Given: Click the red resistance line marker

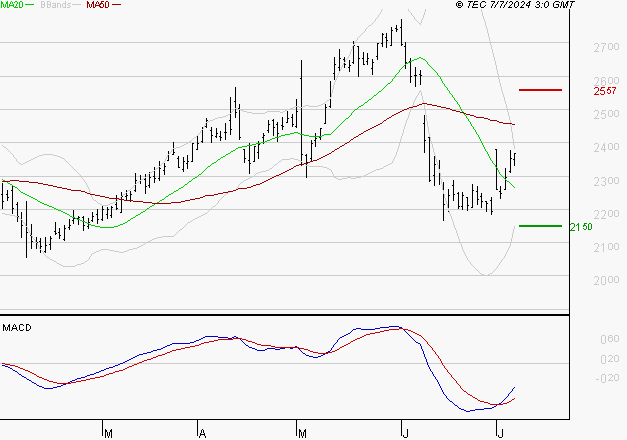Looking at the screenshot, I should (540, 90).
